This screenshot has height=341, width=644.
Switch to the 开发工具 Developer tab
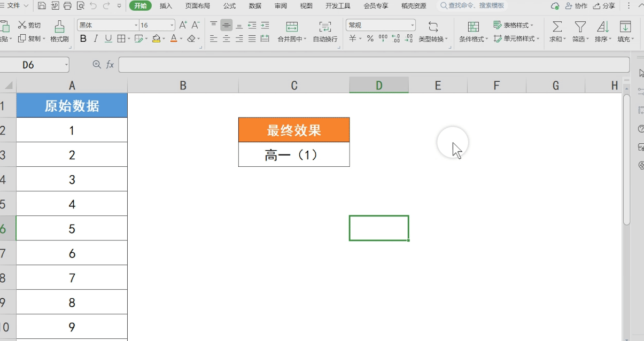[338, 6]
